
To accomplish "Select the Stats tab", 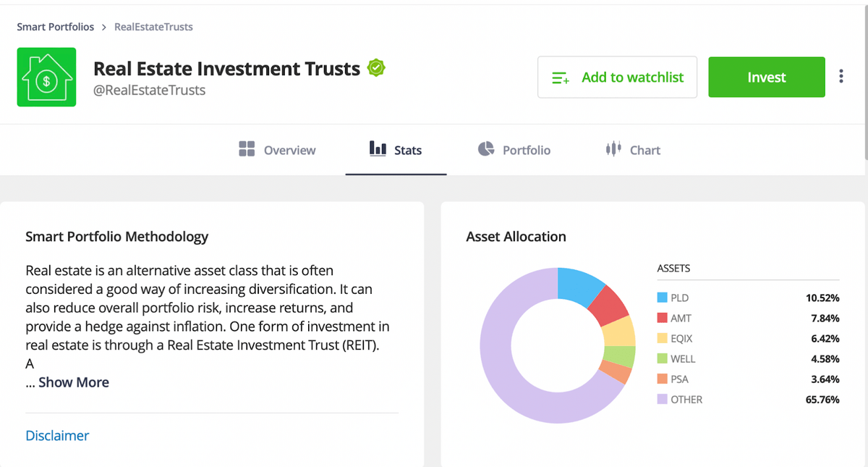I will click(396, 150).
